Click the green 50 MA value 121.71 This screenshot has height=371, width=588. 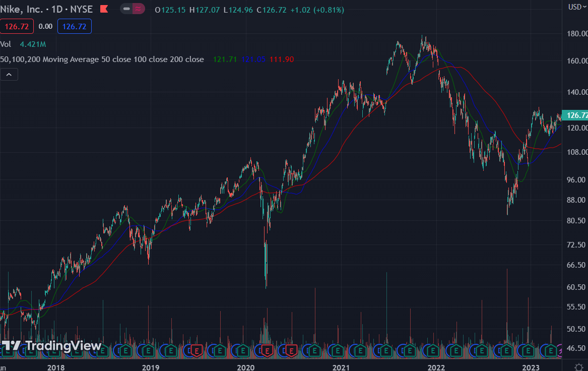click(225, 59)
